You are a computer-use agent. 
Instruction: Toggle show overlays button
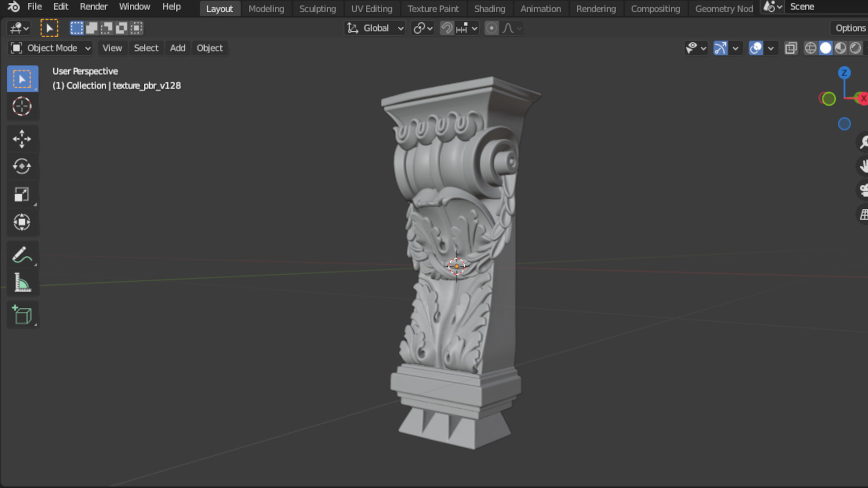pos(755,48)
